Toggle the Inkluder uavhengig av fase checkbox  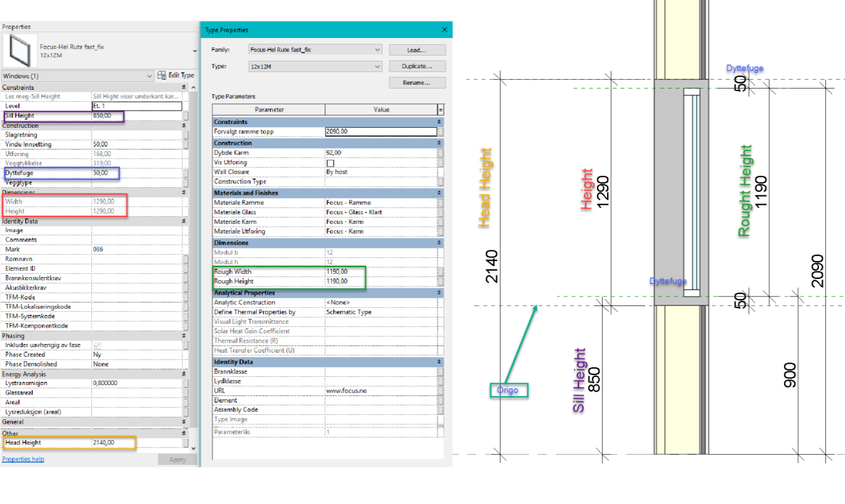(97, 345)
